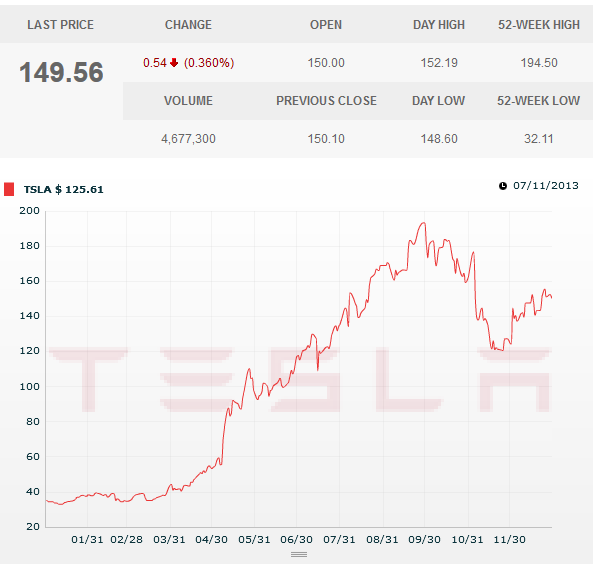
Task: Select the CHANGE column header
Action: [x=188, y=25]
